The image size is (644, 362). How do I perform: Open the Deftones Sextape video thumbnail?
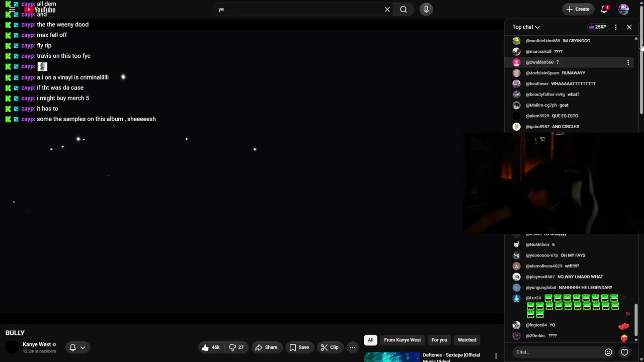pos(392,357)
